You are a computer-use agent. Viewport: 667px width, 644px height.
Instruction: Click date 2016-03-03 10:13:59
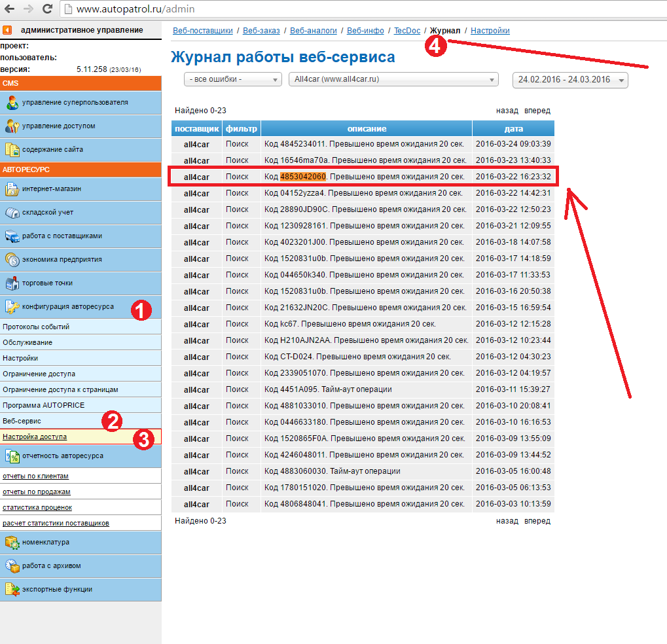[513, 504]
